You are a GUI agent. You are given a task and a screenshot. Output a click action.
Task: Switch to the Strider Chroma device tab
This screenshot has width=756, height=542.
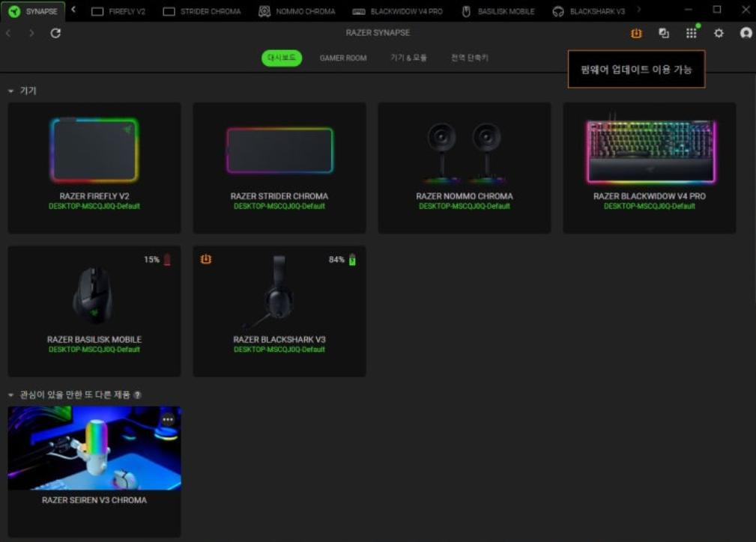coord(202,11)
